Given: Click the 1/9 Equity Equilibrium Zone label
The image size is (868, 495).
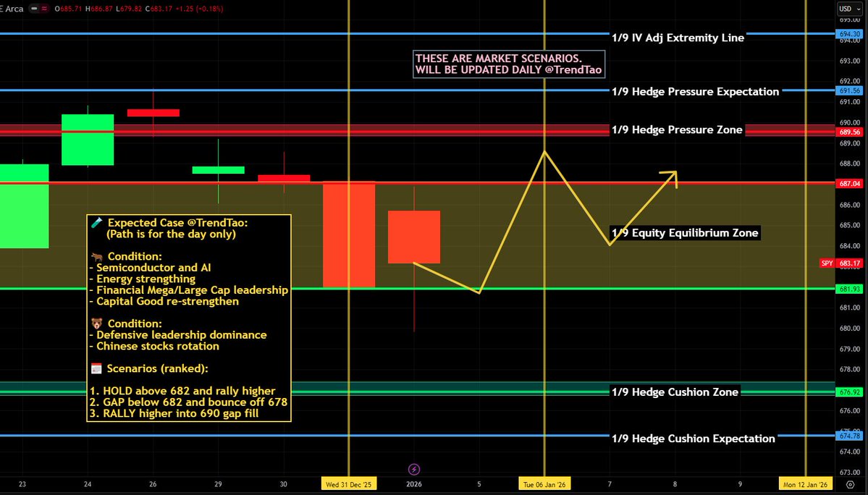Looking at the screenshot, I should [x=685, y=233].
